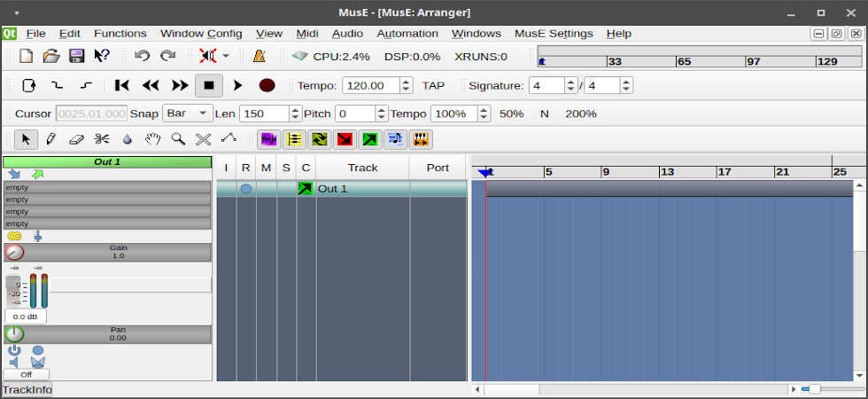Toggle the metronome icon
The width and height of the screenshot is (868, 399).
(259, 56)
